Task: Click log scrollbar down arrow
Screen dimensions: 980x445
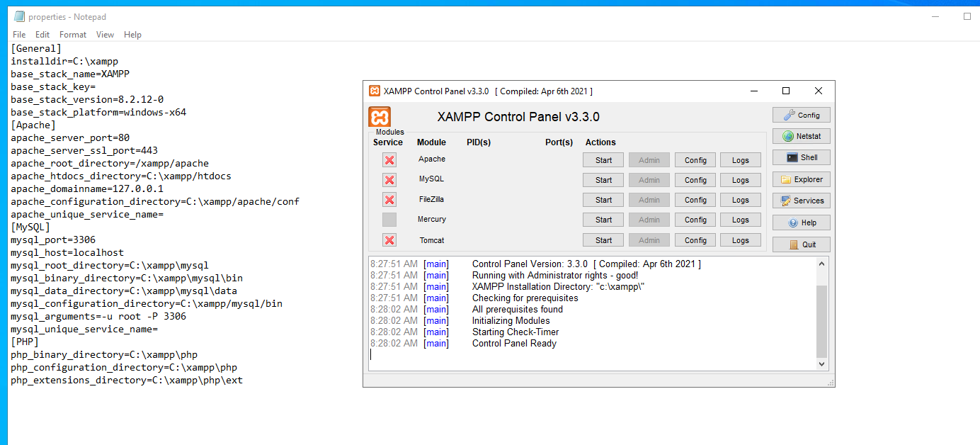Action: point(821,364)
